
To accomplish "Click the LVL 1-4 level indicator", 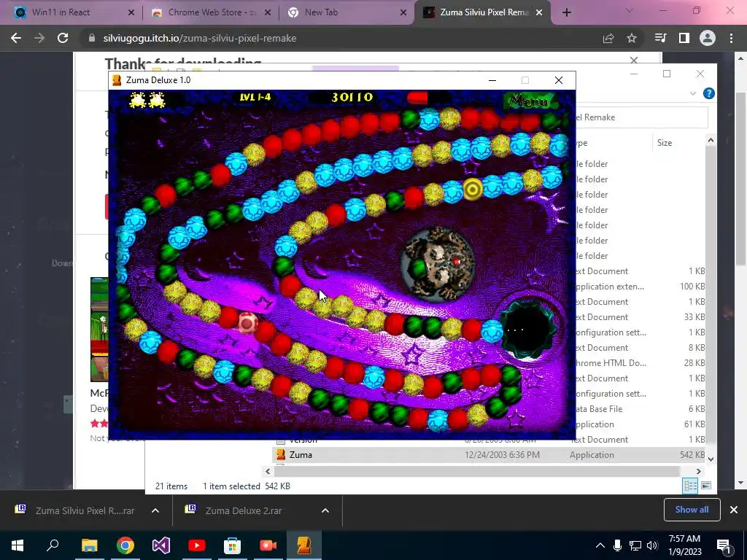I will tap(255, 98).
